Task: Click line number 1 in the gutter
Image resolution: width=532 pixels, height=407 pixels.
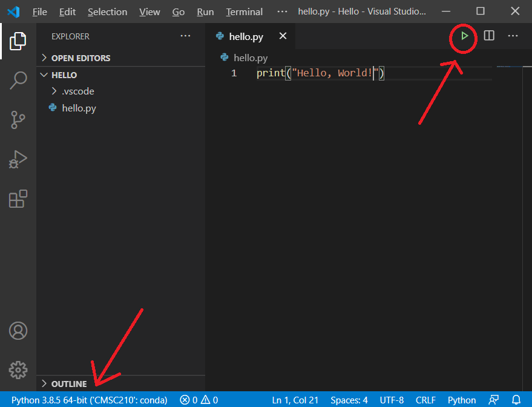Action: [234, 73]
